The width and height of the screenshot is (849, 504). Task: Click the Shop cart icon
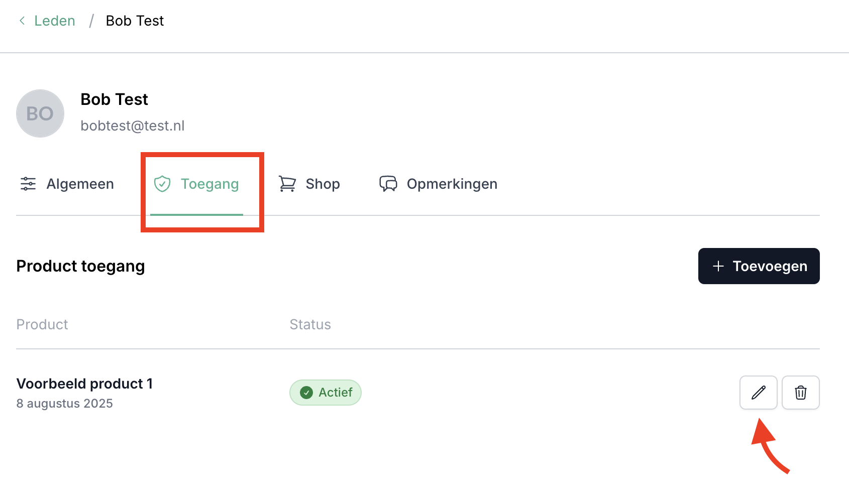pyautogui.click(x=287, y=184)
